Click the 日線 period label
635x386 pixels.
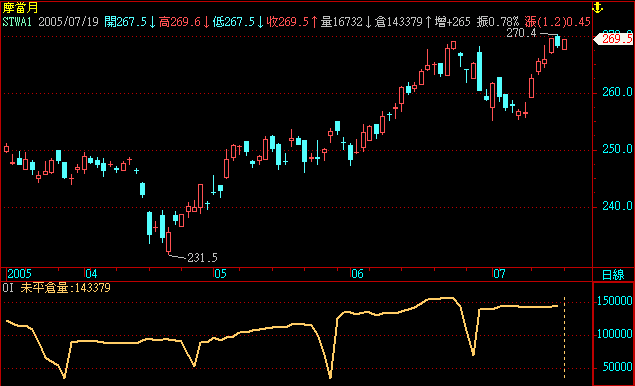(x=613, y=275)
